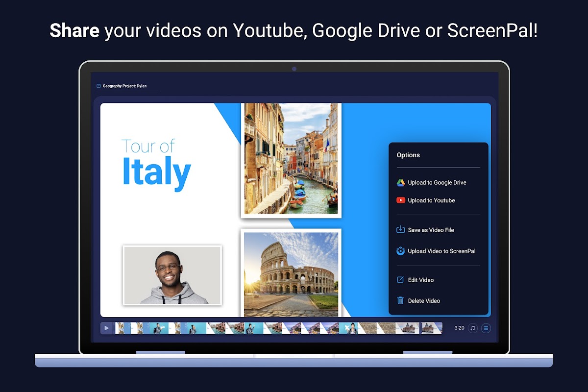Open the music note audio button

coord(472,328)
